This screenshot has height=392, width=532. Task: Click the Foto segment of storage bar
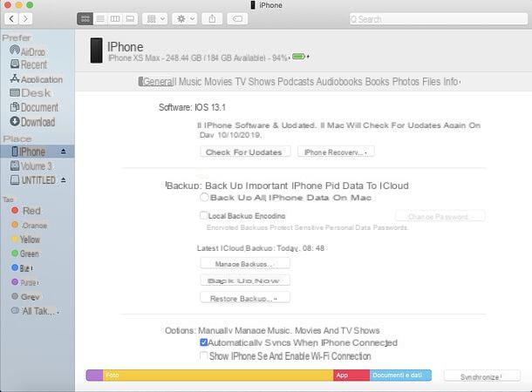[218, 375]
